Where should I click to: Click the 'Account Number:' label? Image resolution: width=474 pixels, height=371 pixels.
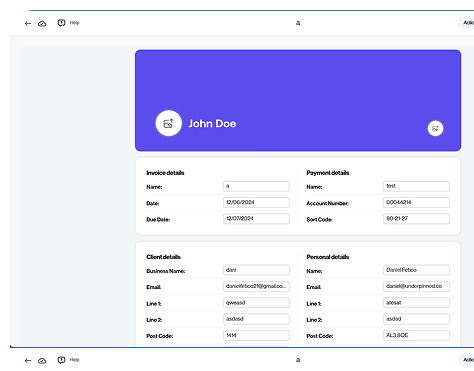coord(328,203)
